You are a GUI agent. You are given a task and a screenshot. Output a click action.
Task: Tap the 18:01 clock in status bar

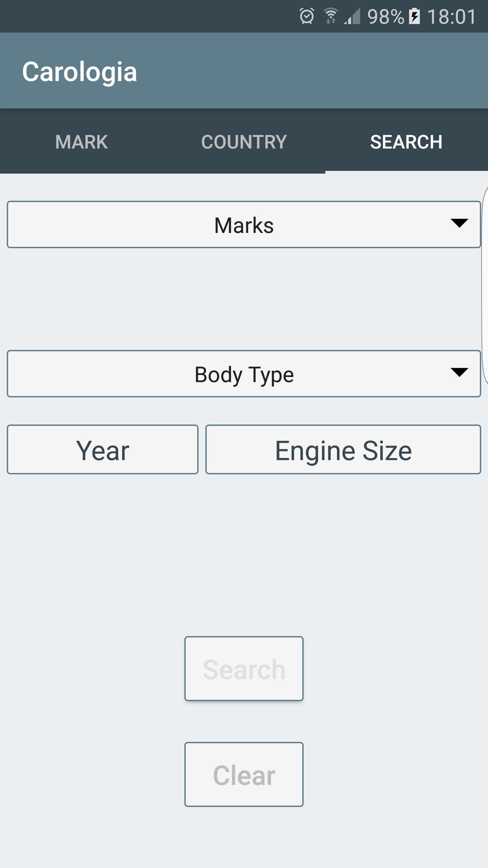coord(451,16)
